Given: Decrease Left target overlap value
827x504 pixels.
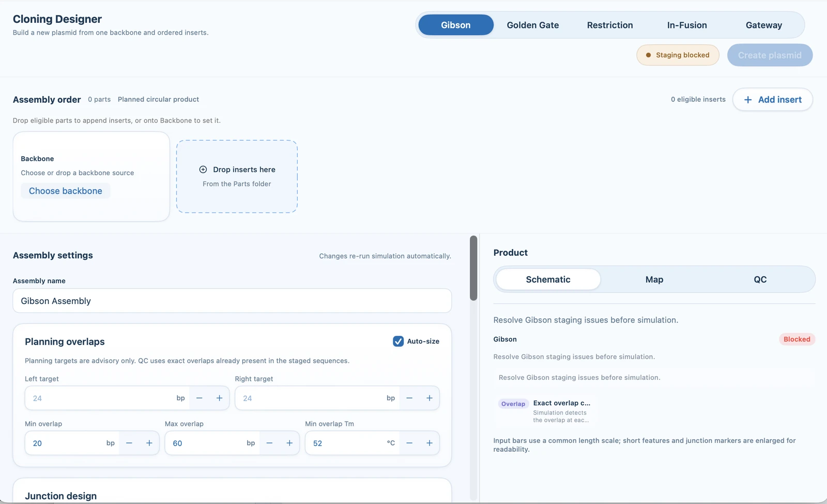Looking at the screenshot, I should click(x=200, y=398).
